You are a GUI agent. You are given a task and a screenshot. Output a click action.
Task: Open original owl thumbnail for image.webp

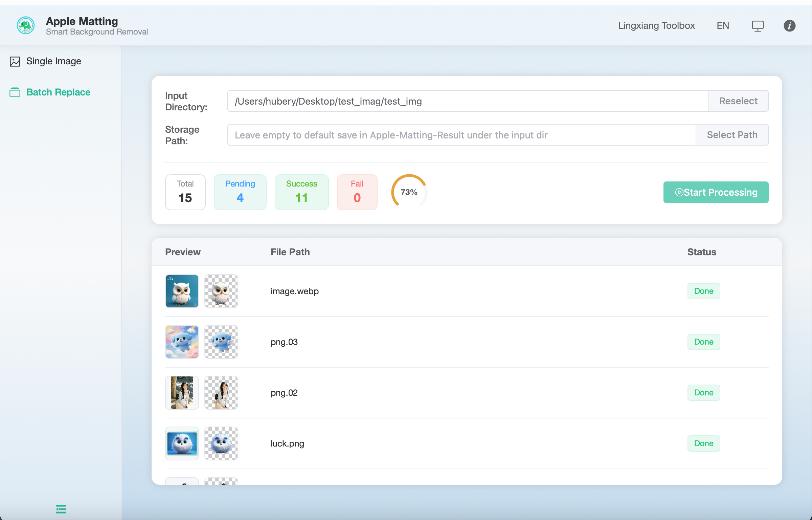pyautogui.click(x=182, y=291)
